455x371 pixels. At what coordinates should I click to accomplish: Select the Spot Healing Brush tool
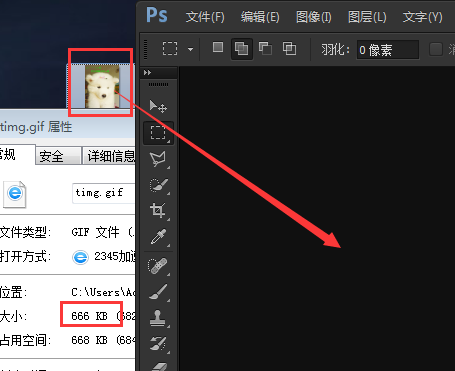[158, 266]
